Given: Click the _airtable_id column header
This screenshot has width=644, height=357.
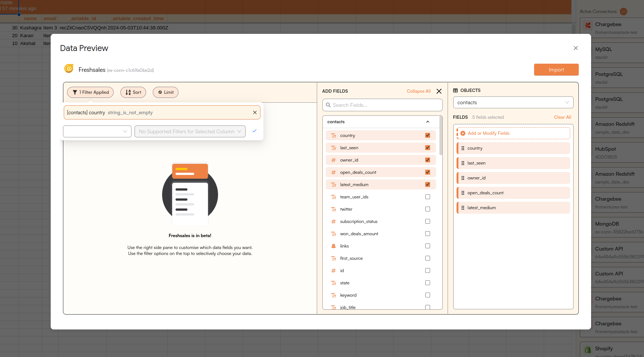Looking at the screenshot, I should click(x=82, y=18).
